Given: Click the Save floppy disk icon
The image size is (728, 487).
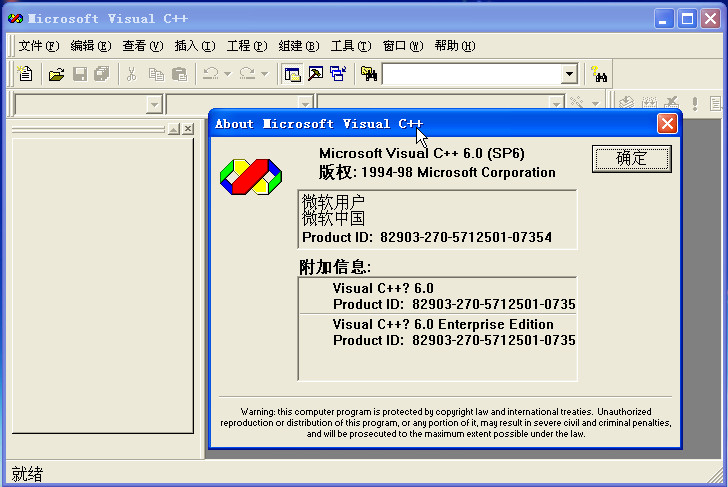Looking at the screenshot, I should click(x=80, y=74).
